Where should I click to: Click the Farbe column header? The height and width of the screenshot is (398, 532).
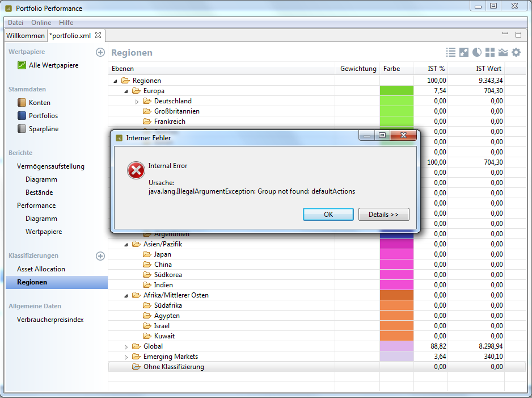(396, 69)
